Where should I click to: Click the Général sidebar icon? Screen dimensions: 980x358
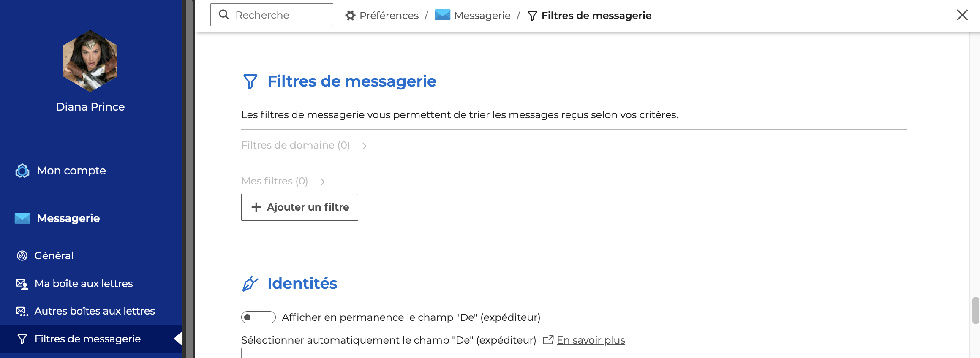coord(22,255)
